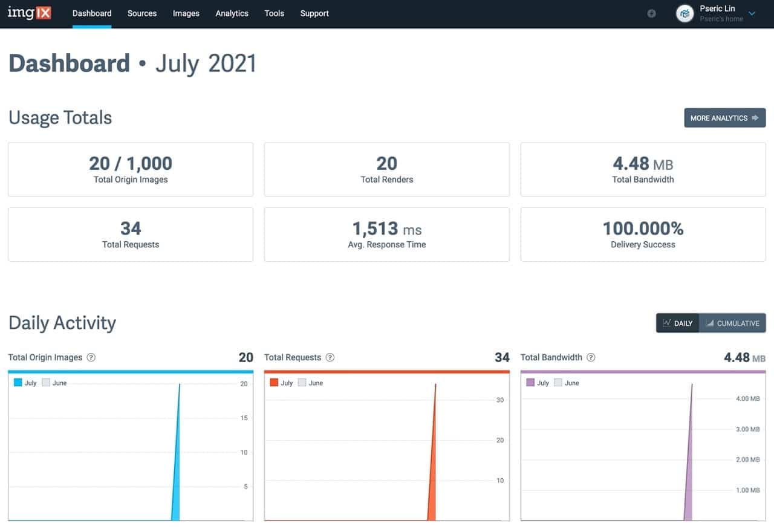Toggle June series in Total Requests chart

coord(311,383)
